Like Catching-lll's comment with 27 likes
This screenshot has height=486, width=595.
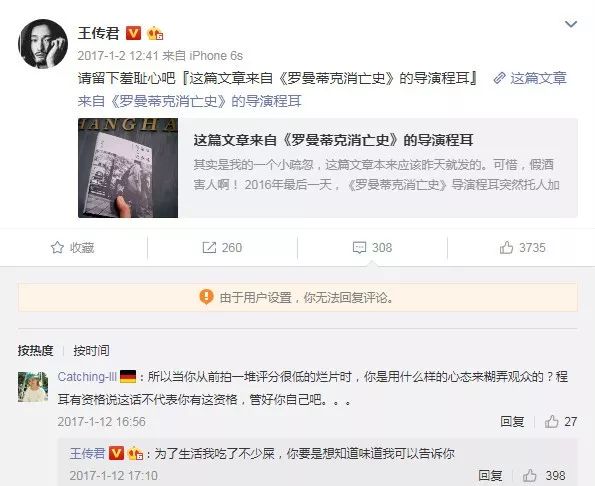[x=561, y=422]
